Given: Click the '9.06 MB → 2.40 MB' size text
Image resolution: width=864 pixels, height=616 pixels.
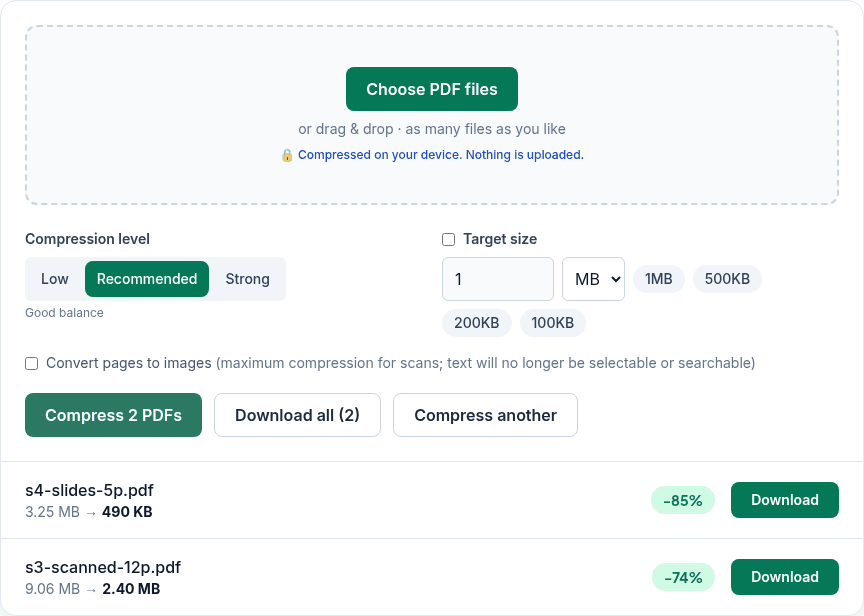Looking at the screenshot, I should (x=93, y=589).
